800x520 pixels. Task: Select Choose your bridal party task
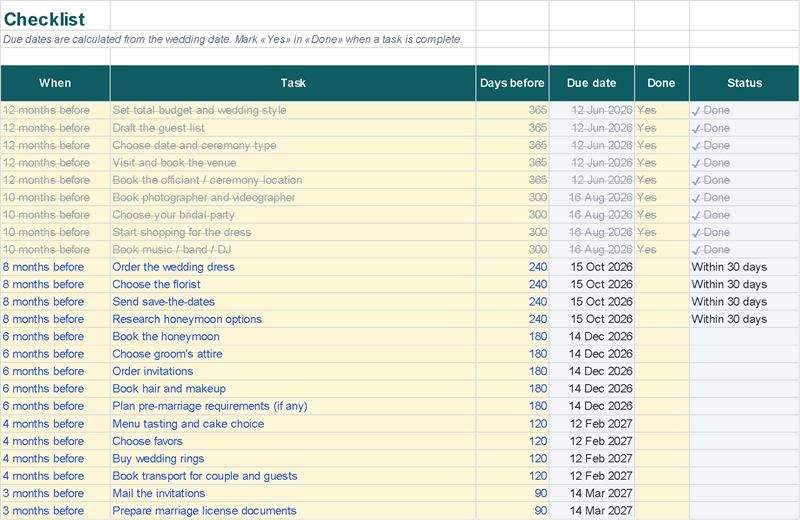pyautogui.click(x=293, y=214)
